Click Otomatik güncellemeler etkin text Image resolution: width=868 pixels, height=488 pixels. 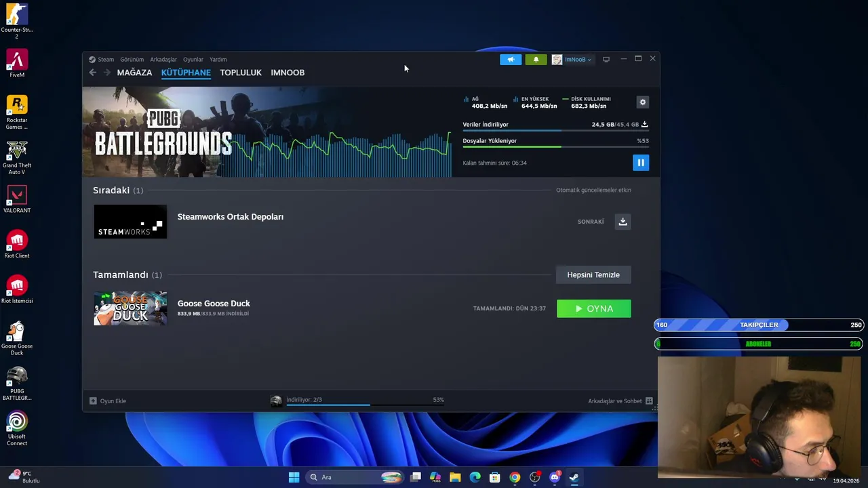click(x=593, y=190)
